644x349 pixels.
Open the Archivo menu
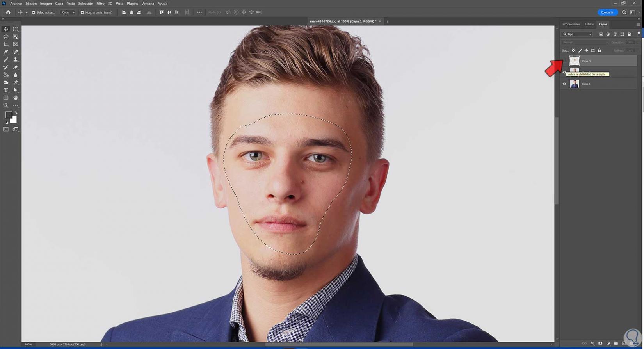(x=16, y=4)
